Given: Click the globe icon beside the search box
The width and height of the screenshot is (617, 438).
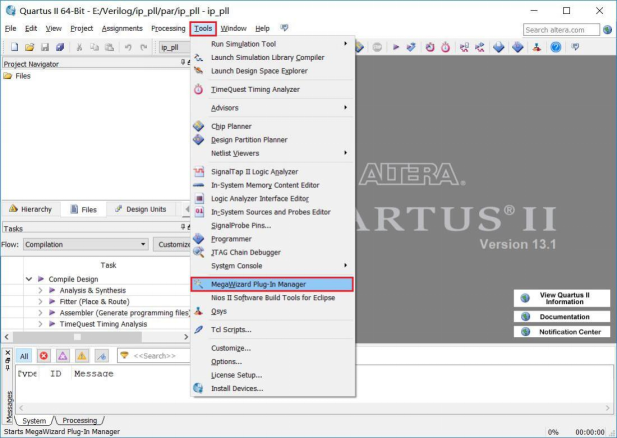Looking at the screenshot, I should pos(608,30).
